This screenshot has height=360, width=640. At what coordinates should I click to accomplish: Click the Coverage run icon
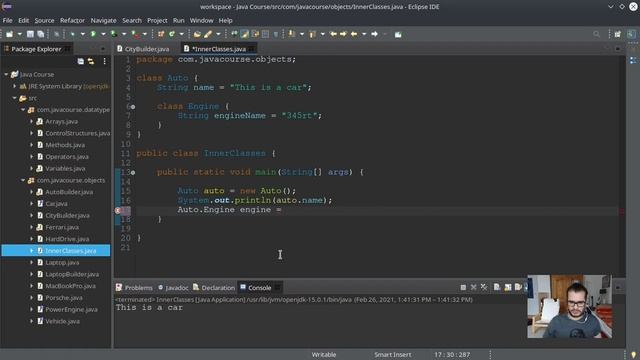114,34
